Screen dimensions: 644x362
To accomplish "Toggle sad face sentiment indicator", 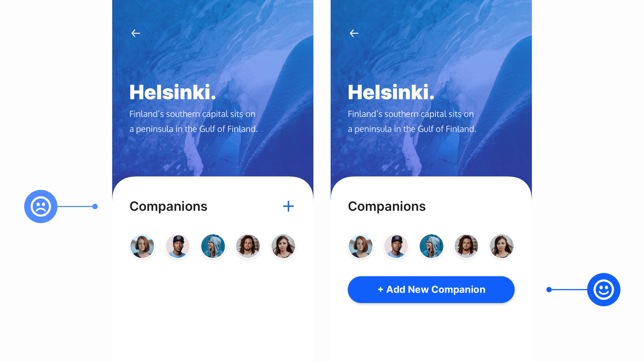I will click(x=41, y=206).
